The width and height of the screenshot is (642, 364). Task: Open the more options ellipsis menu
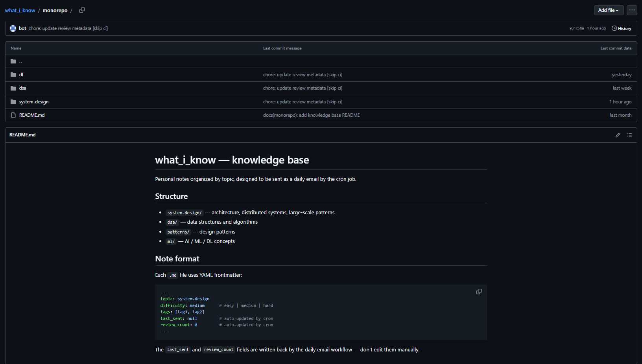pyautogui.click(x=632, y=10)
